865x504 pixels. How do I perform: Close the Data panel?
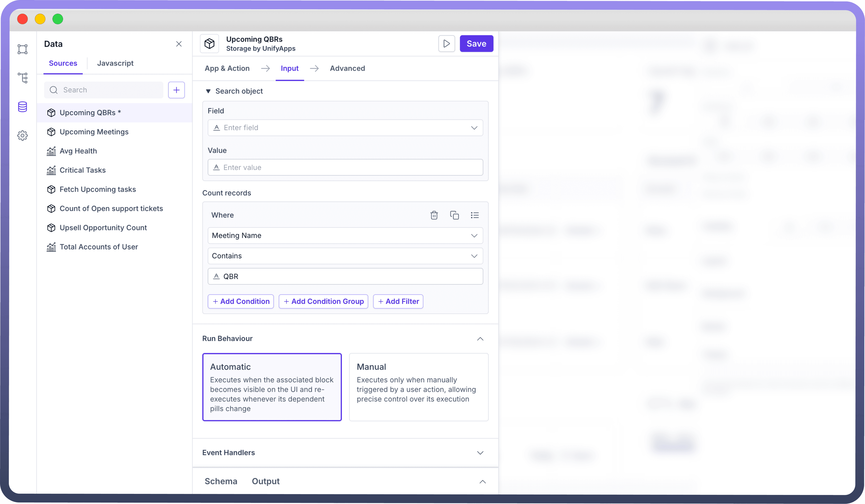point(179,44)
